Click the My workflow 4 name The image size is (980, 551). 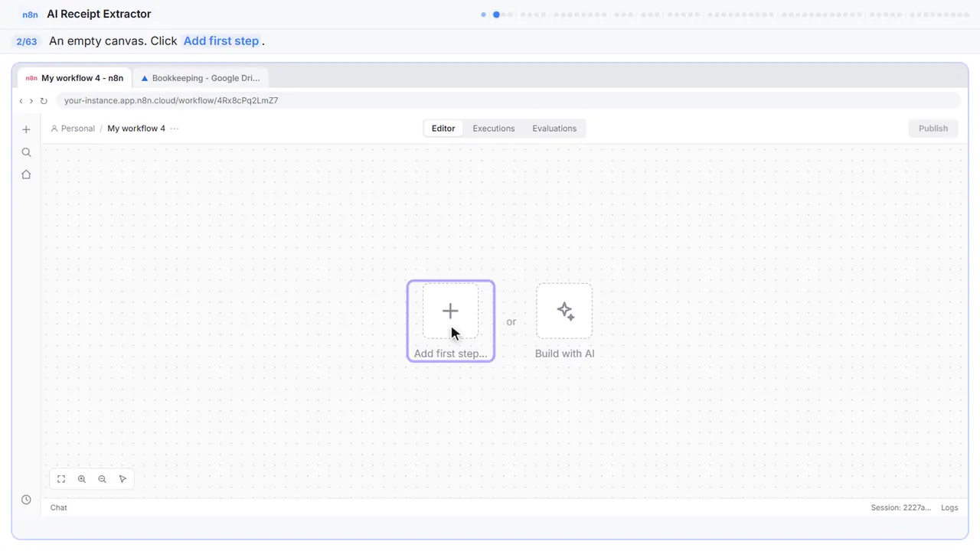(x=136, y=129)
